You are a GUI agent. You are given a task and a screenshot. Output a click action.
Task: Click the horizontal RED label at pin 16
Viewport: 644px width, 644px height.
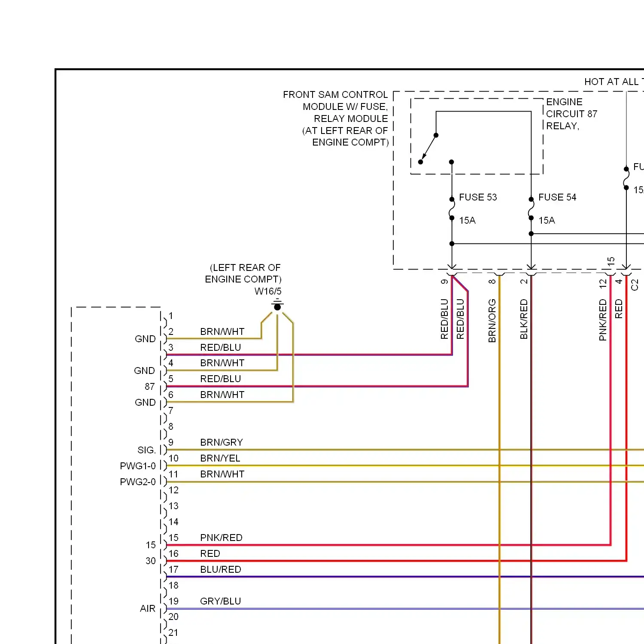point(210,553)
